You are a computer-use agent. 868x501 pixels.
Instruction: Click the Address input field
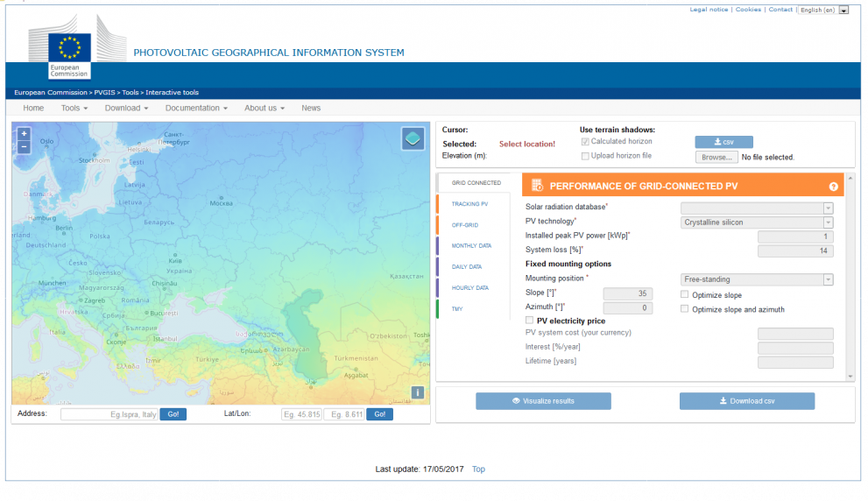pos(109,414)
